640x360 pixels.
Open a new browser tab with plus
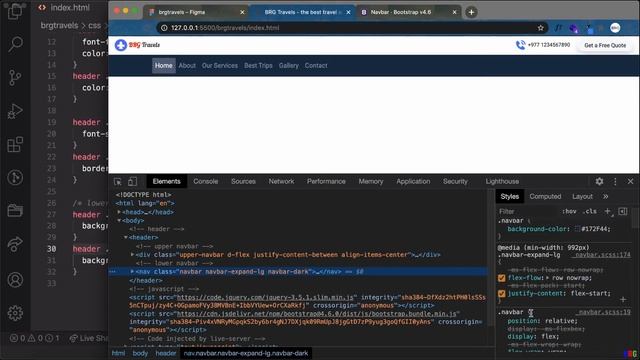[x=471, y=12]
